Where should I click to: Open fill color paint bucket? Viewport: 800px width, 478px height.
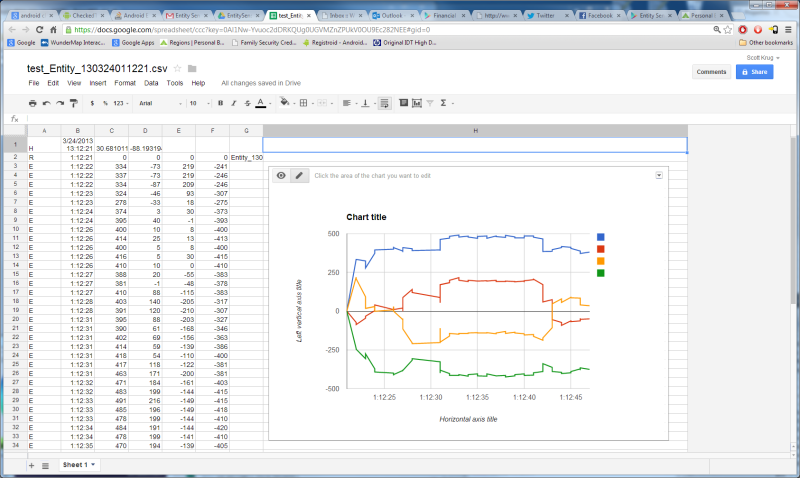285,103
